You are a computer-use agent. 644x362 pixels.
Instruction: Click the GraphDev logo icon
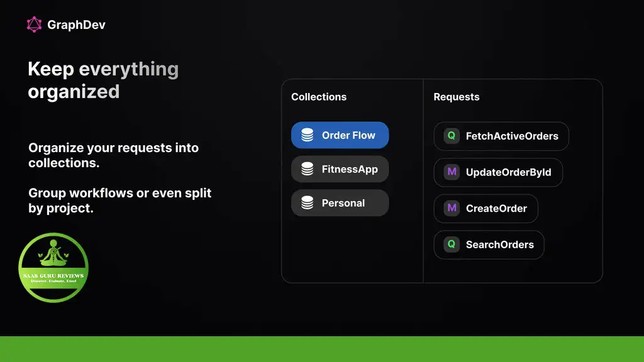point(34,25)
